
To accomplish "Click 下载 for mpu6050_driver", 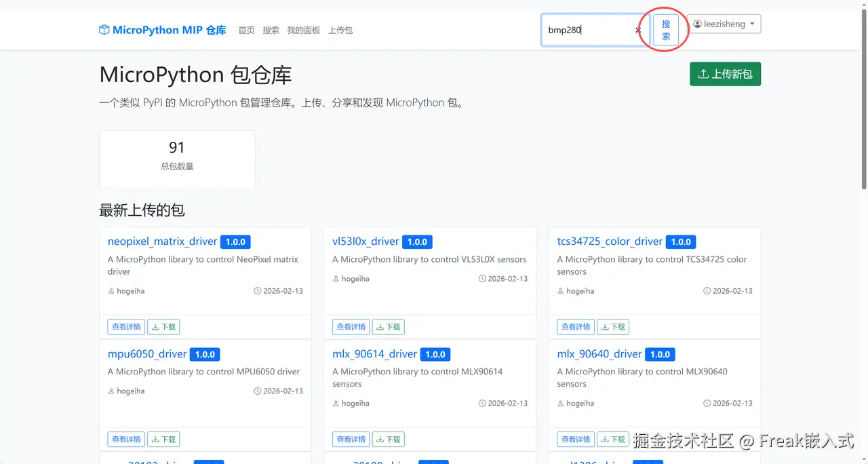I will pos(163,440).
